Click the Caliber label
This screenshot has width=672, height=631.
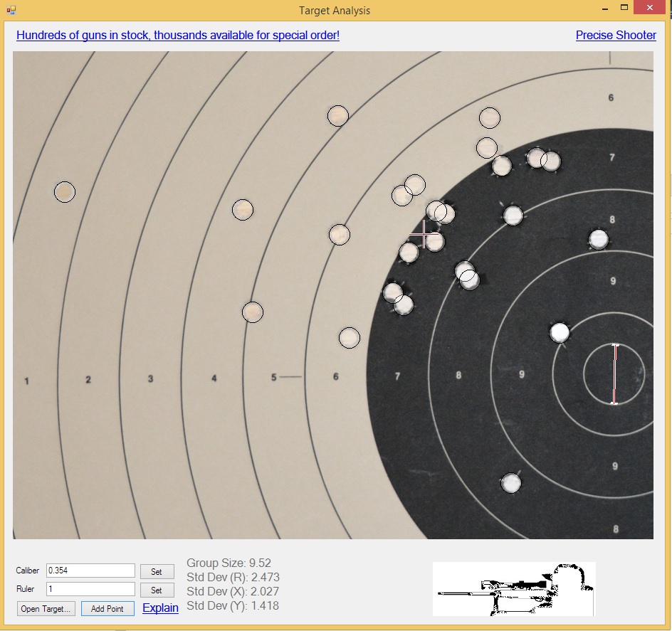pyautogui.click(x=28, y=571)
